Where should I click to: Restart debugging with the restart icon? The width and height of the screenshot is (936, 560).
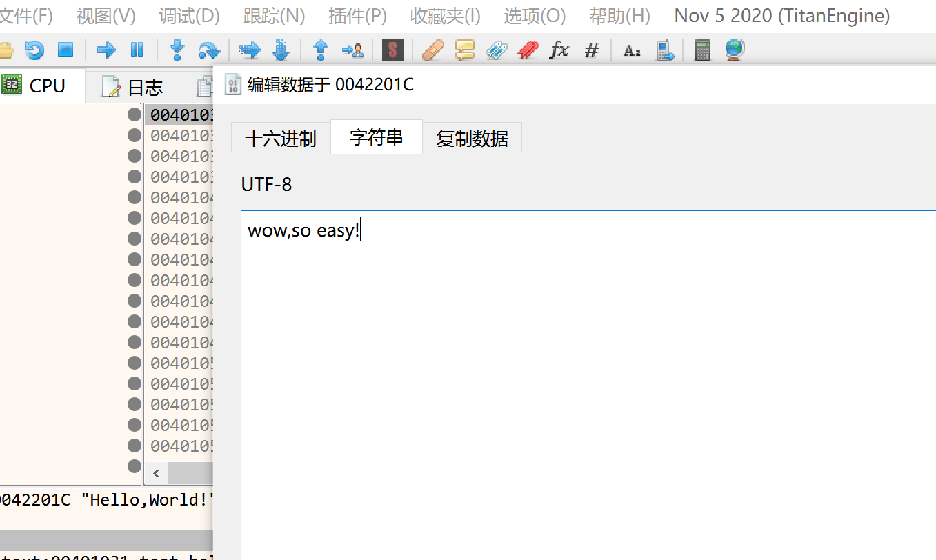coord(34,50)
